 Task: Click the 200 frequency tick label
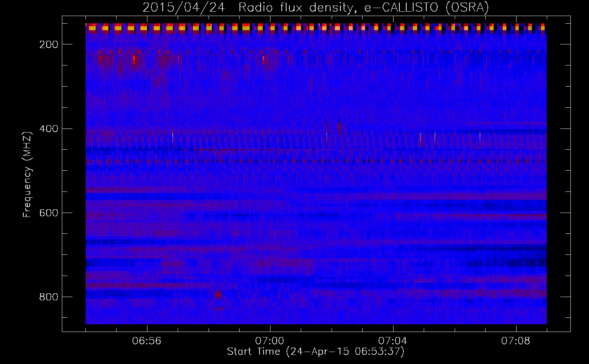click(x=48, y=44)
